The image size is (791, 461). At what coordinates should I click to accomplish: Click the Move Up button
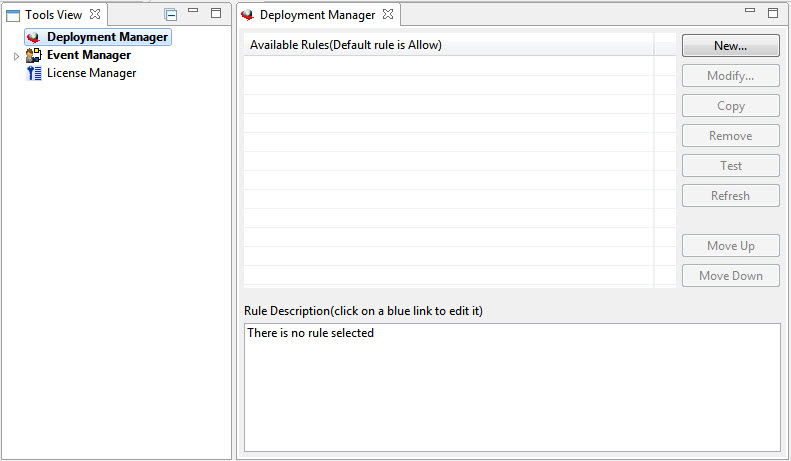(x=730, y=246)
